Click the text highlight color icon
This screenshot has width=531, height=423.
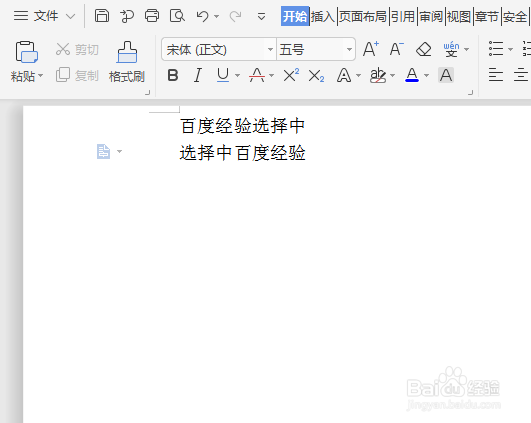[378, 75]
